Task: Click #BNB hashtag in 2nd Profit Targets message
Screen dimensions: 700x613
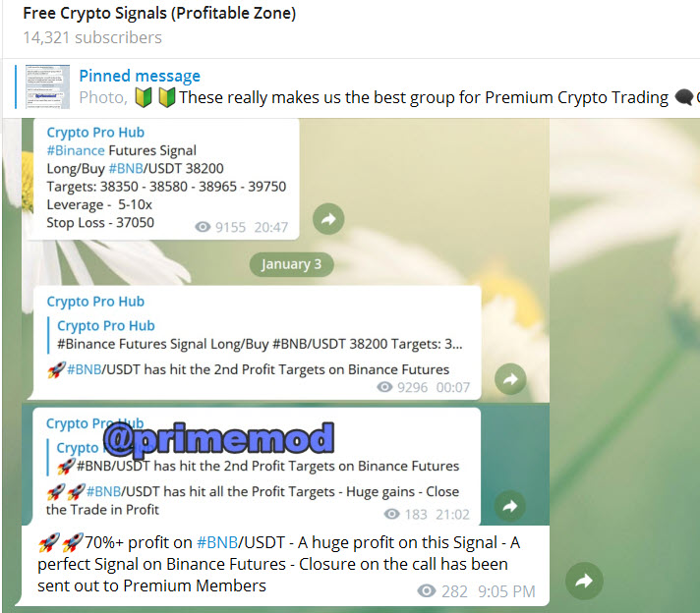Action: point(85,369)
